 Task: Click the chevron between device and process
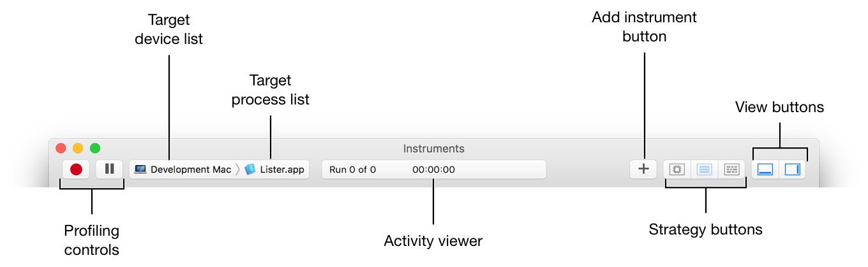point(237,170)
